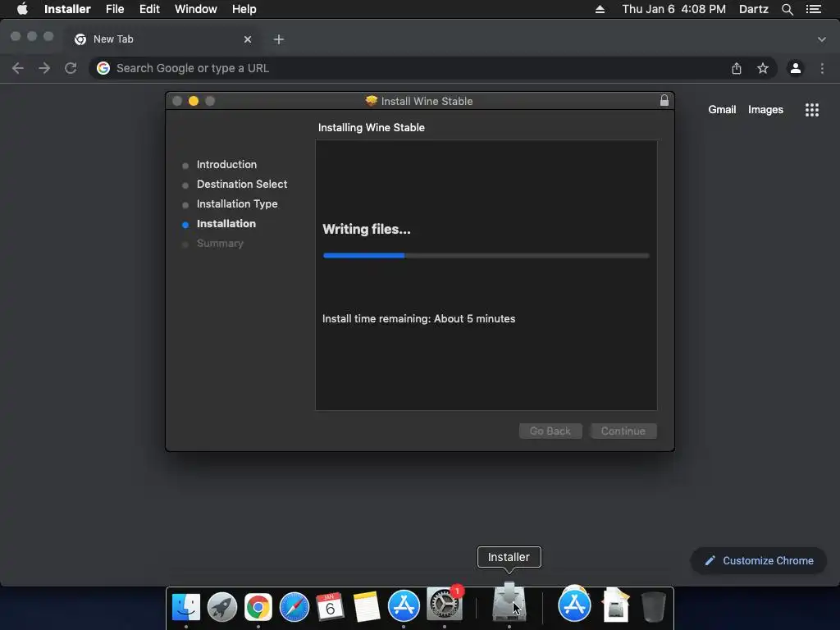
Task: Open the Trash from the Dock
Action: (x=653, y=606)
